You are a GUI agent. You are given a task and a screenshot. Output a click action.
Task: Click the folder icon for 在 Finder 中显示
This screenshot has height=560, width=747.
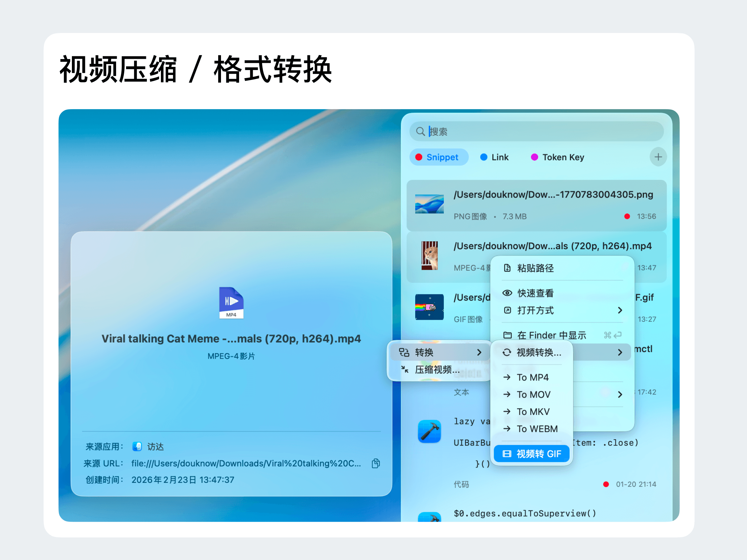[507, 335]
